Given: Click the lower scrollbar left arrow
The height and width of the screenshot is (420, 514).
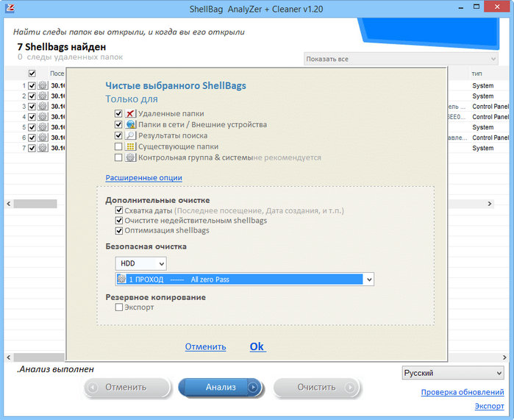Looking at the screenshot, I should click(x=9, y=357).
